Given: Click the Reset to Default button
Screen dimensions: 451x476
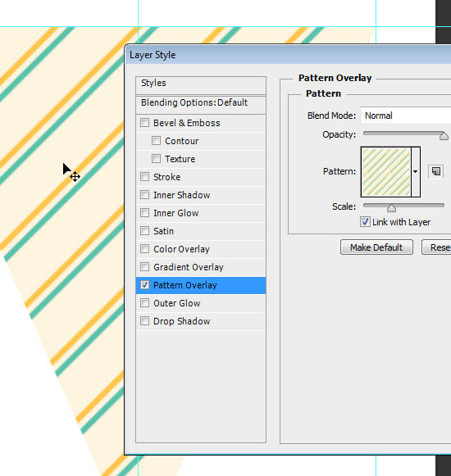Looking at the screenshot, I should pos(436,247).
